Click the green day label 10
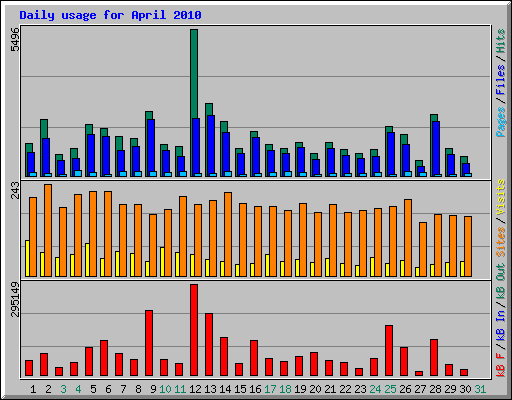The width and height of the screenshot is (512, 400). (x=165, y=389)
